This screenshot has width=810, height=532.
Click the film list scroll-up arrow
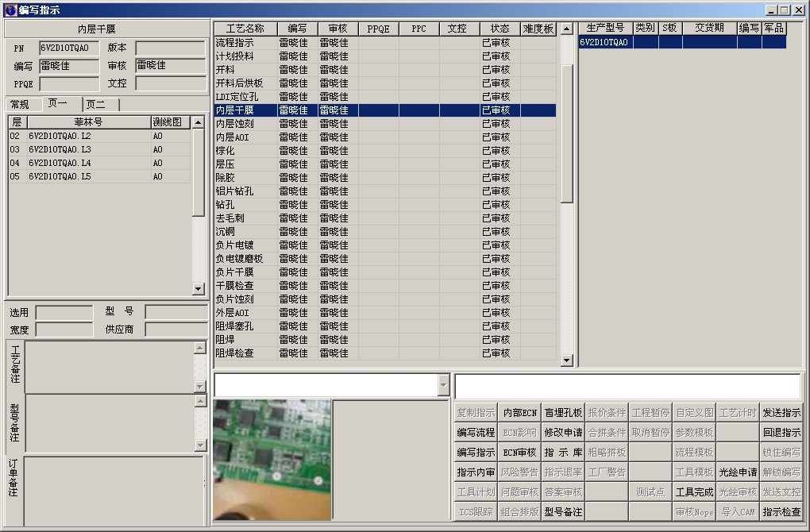coord(199,122)
